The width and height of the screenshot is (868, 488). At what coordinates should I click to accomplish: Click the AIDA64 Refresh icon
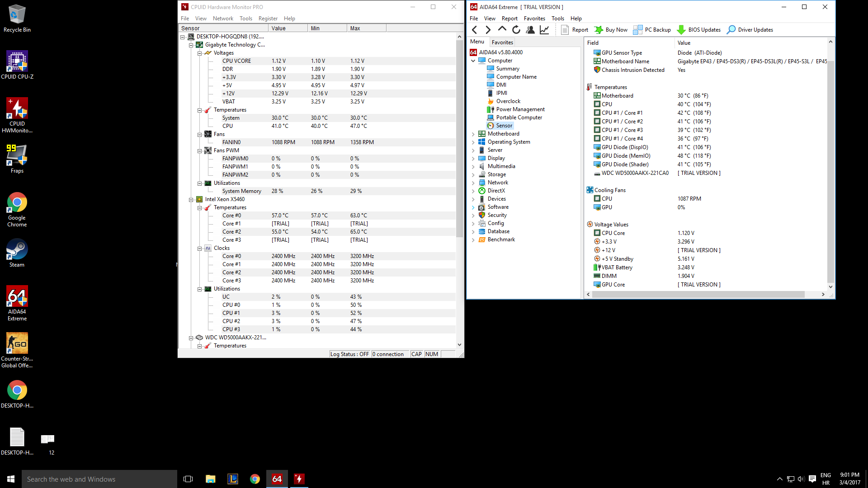click(x=516, y=30)
